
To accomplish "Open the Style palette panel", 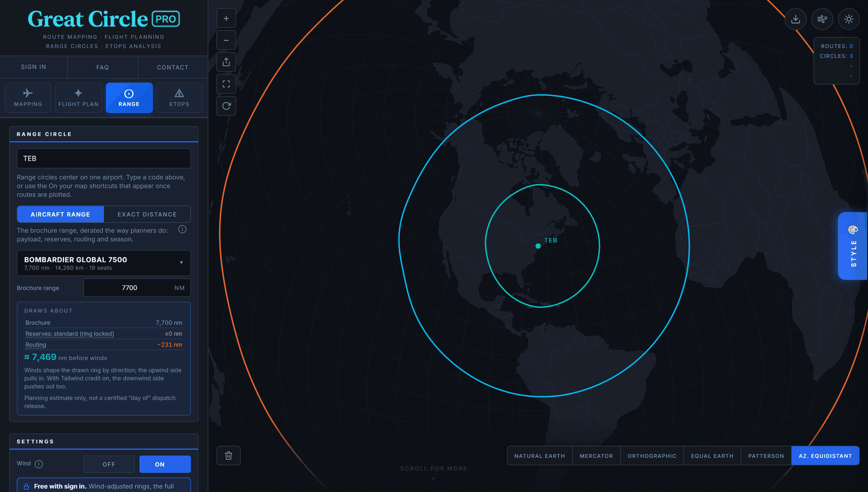I will tap(853, 246).
